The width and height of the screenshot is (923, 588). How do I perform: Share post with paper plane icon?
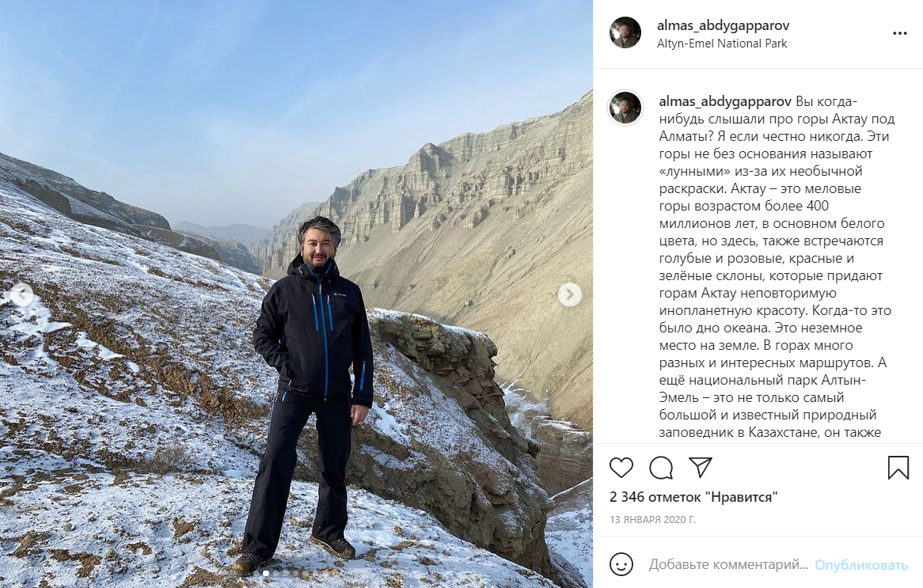(701, 468)
